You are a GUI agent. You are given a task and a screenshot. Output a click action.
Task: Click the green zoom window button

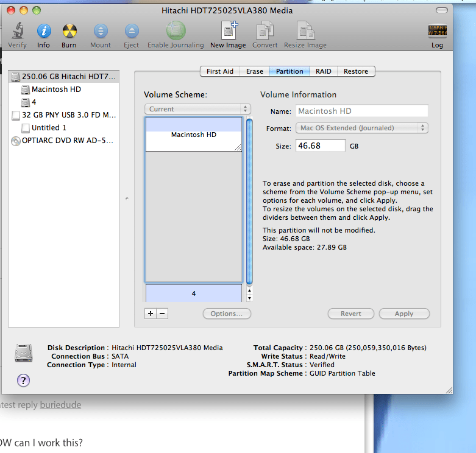[37, 10]
